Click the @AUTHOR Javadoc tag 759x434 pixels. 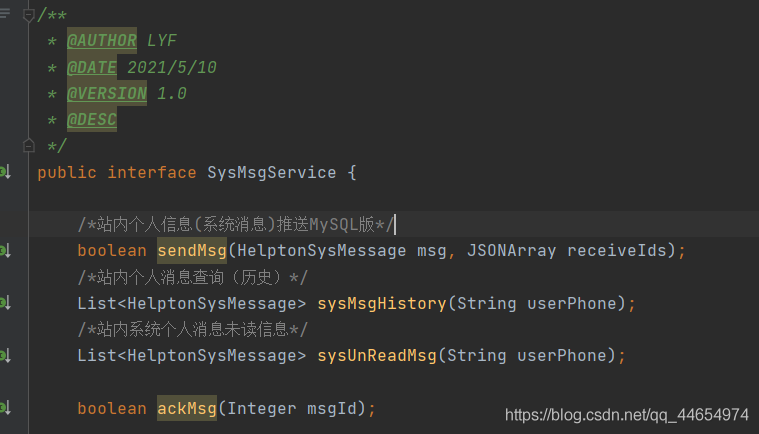[102, 41]
